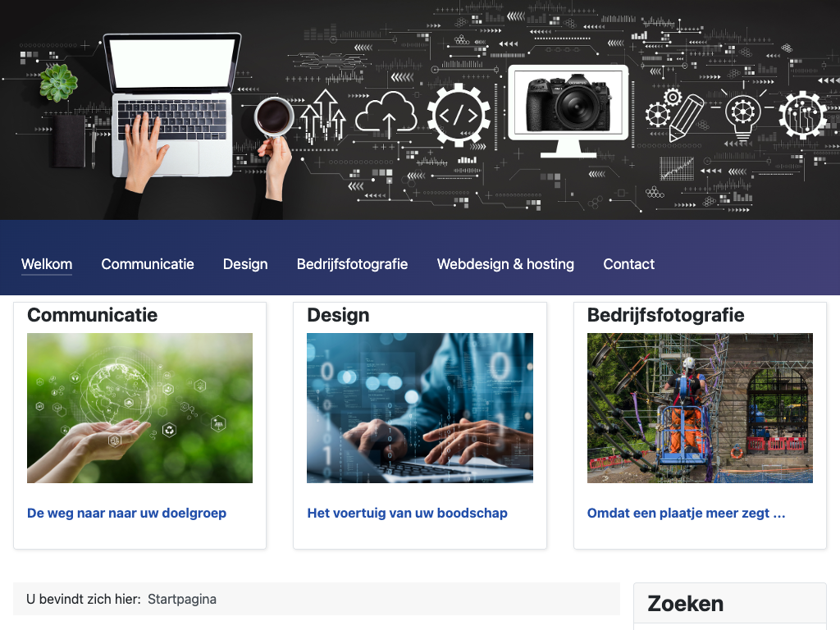Open the Bedrijfsfotografie menu item

[x=352, y=264]
